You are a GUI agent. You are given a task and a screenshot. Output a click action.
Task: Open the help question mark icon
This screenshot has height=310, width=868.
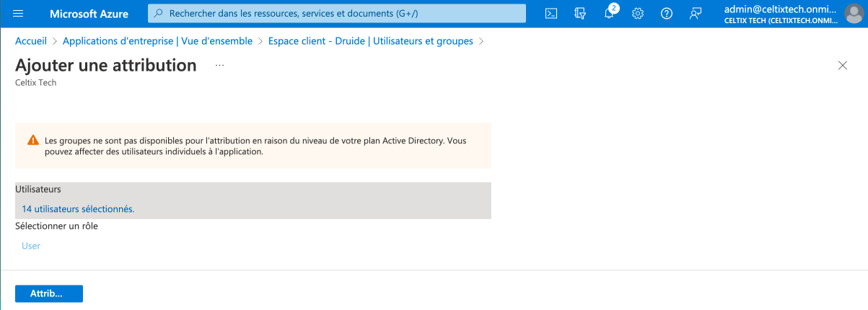[667, 14]
